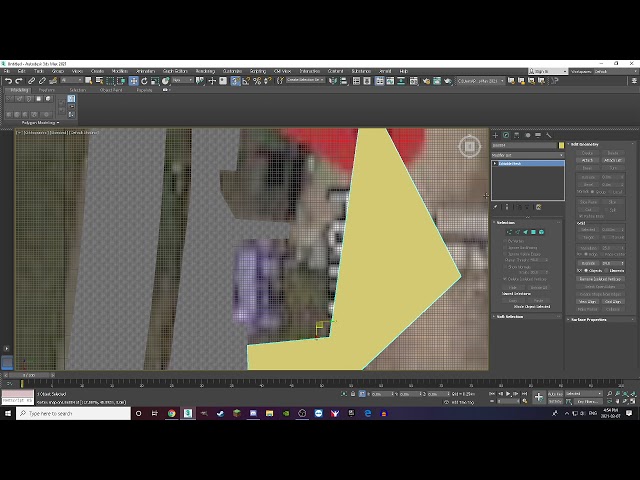Viewport: 640px width, 480px height.
Task: Activate the Bind to Space Warp tool
Action: [53, 81]
